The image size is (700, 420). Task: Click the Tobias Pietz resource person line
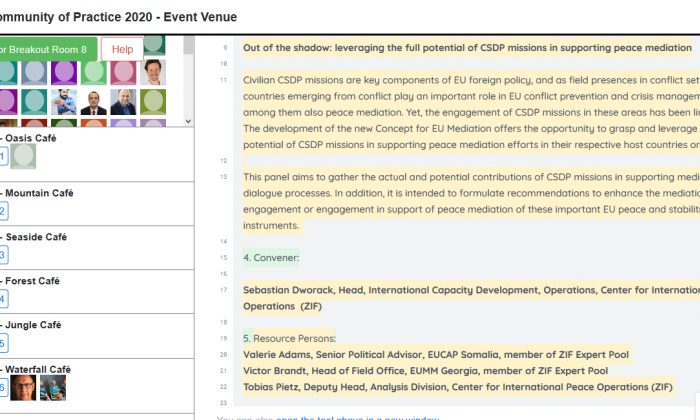pyautogui.click(x=457, y=386)
